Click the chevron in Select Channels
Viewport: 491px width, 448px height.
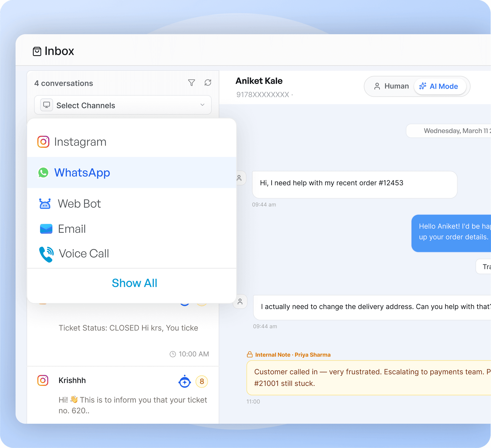202,105
